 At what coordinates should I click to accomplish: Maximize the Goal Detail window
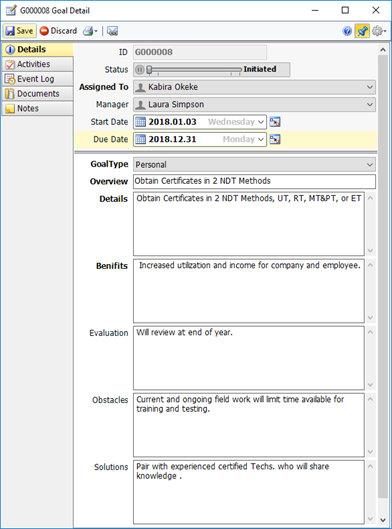[345, 10]
